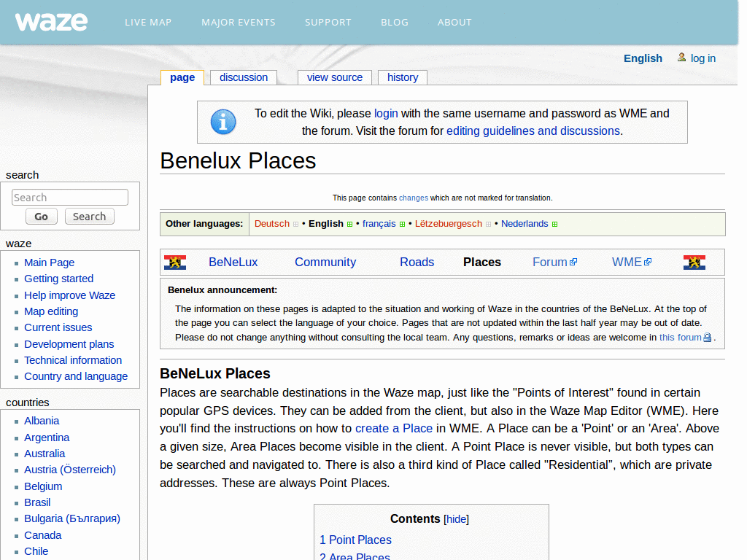The height and width of the screenshot is (560, 747).
Task: Select Belgium in the countries list
Action: (43, 486)
